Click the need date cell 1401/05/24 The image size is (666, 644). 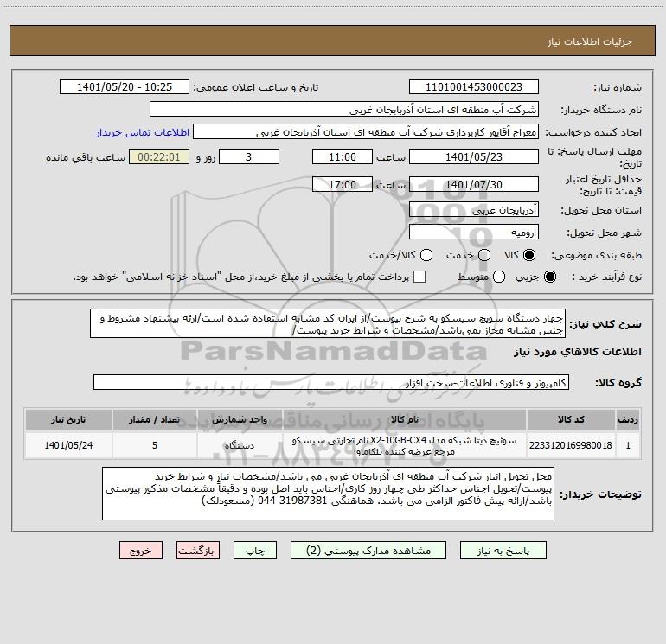click(68, 445)
